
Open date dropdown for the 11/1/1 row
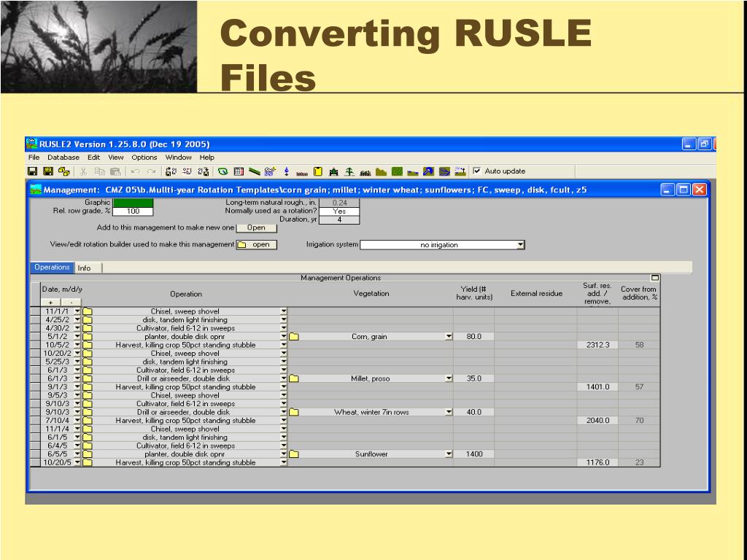[77, 311]
